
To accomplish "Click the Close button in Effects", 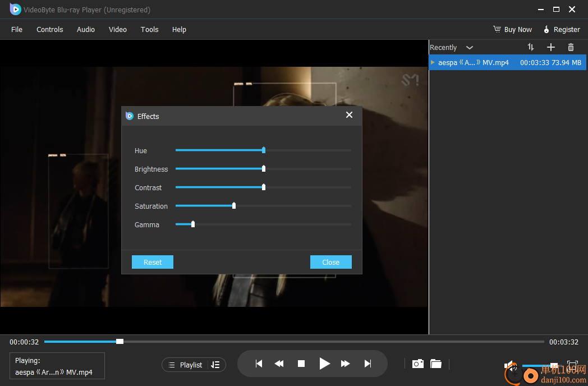I will (x=331, y=262).
